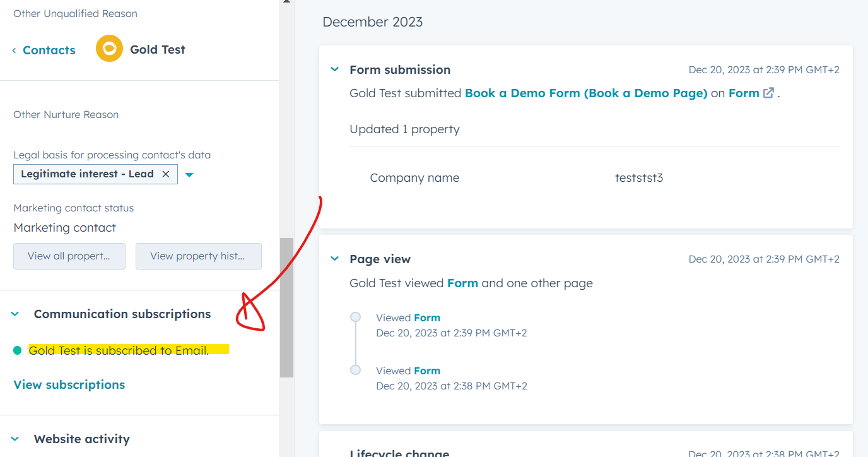Click the Legal basis selection field

[x=87, y=174]
